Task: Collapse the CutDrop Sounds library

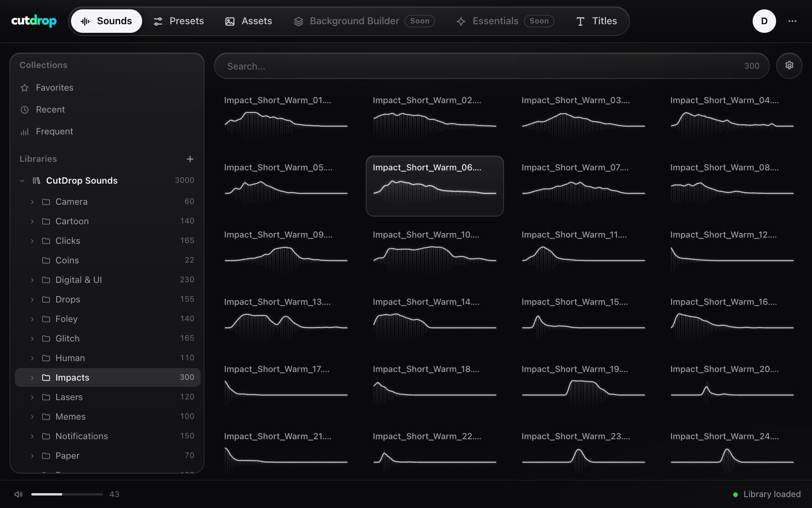Action: tap(22, 181)
